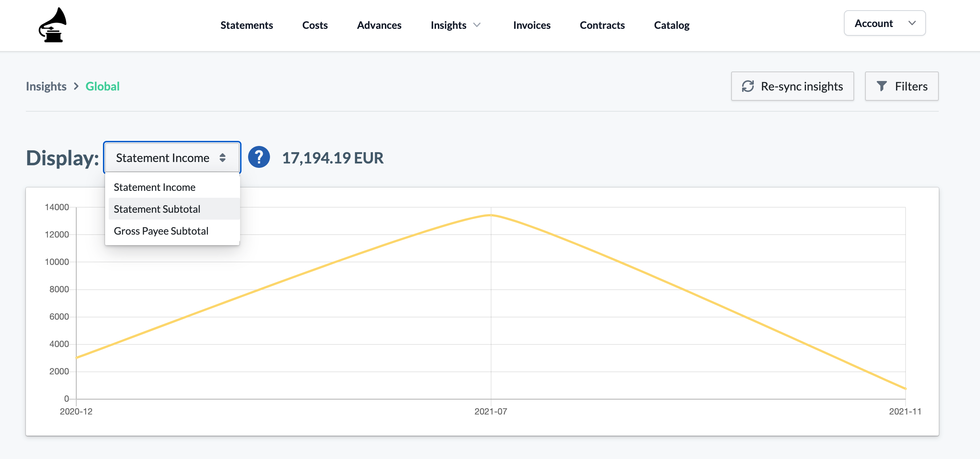Open the Filters button

click(902, 86)
